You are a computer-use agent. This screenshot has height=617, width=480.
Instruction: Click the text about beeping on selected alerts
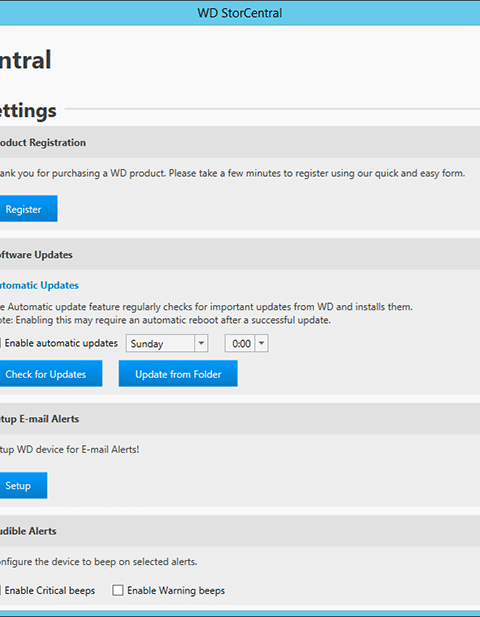point(98,562)
